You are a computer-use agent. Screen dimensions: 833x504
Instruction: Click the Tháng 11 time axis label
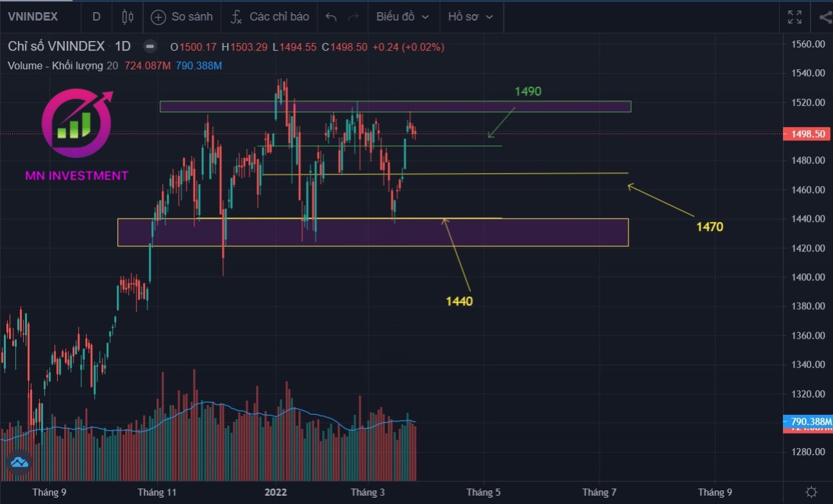tap(156, 492)
